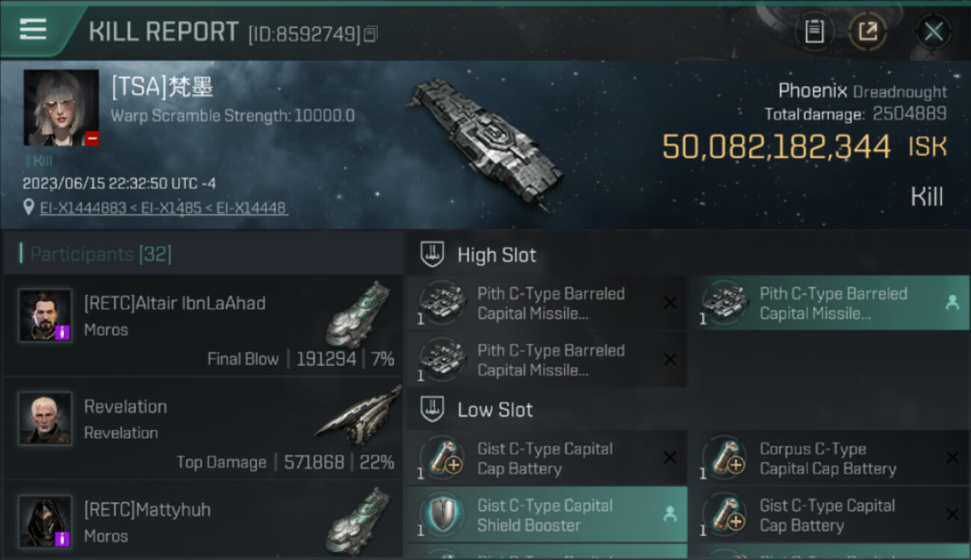Tap Mattyhuh's character portrait
The height and width of the screenshot is (560, 971).
[45, 521]
